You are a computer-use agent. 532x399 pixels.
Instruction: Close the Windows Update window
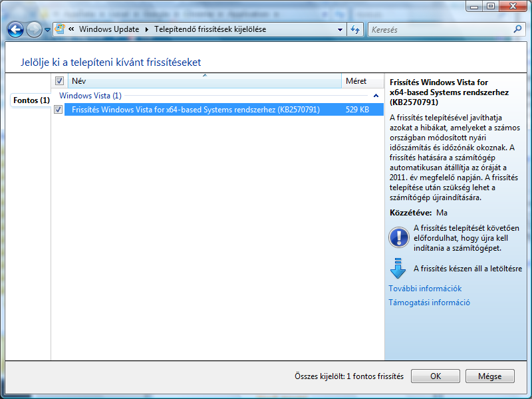point(513,6)
